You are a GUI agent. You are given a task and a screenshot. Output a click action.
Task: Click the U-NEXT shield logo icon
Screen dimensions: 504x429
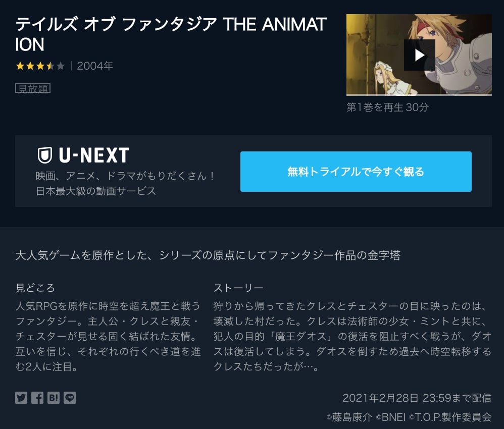[45, 155]
